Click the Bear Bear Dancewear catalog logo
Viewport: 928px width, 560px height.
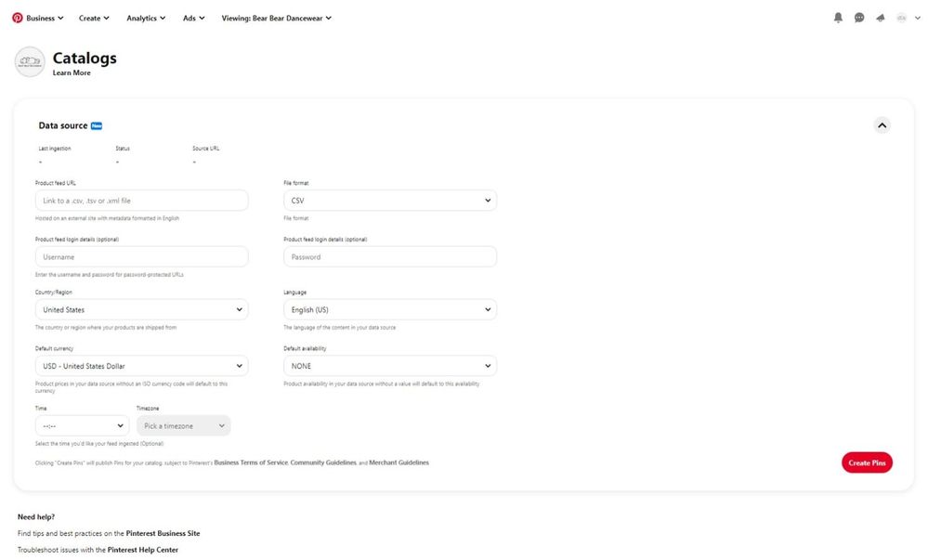click(x=30, y=62)
